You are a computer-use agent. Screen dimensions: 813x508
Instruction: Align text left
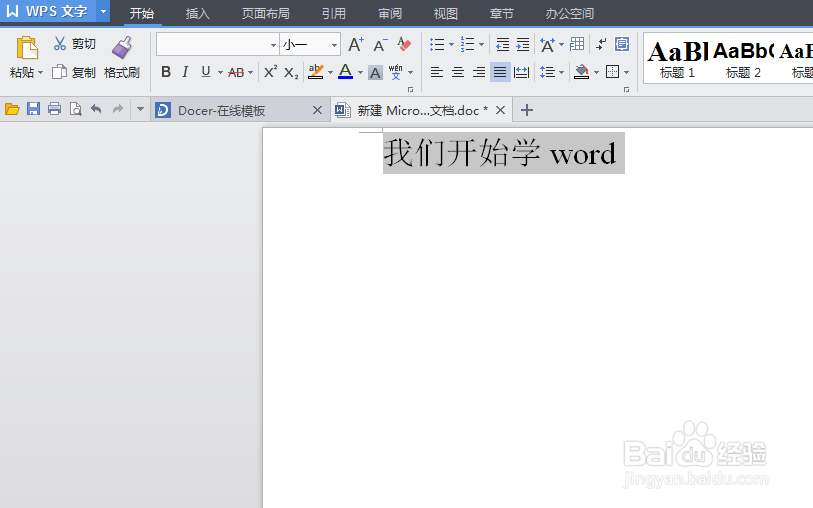tap(437, 72)
